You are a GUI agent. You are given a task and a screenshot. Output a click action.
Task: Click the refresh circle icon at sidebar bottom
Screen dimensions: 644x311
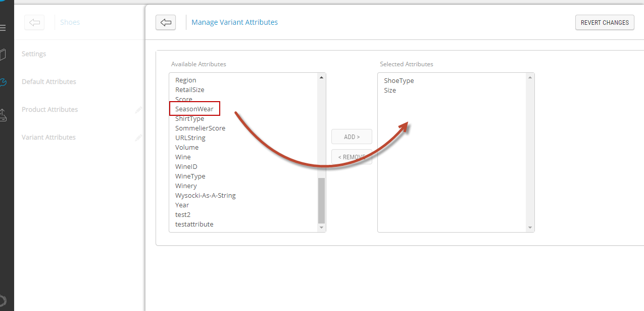pos(3,299)
